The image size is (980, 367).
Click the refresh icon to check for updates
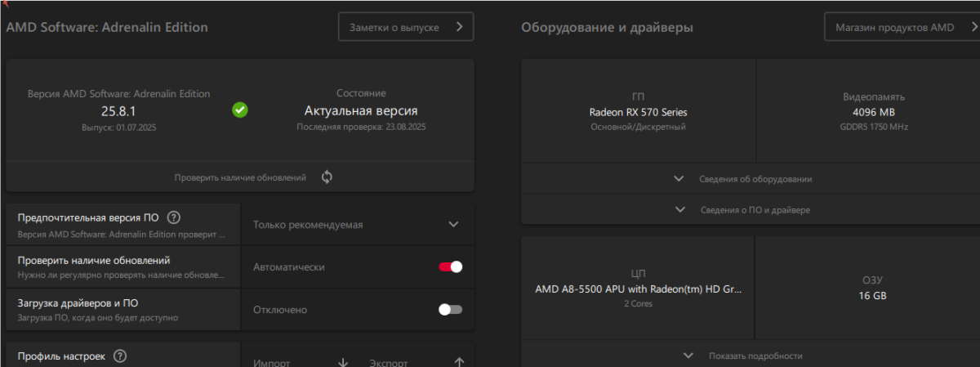327,177
